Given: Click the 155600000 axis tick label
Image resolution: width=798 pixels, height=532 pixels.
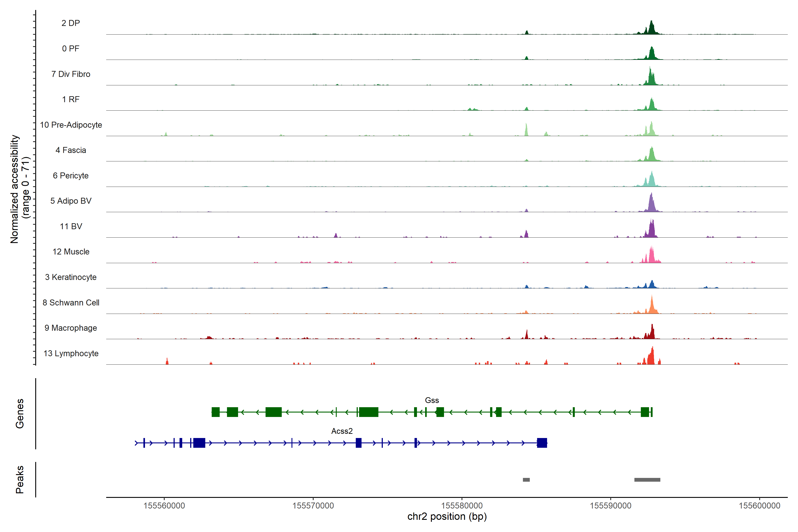Looking at the screenshot, I should click(759, 506).
